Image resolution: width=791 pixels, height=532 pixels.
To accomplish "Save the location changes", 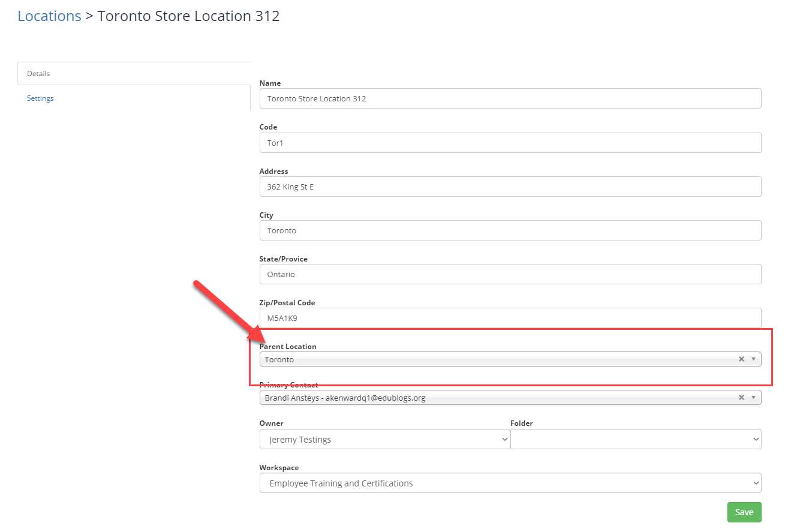I will pos(744,512).
